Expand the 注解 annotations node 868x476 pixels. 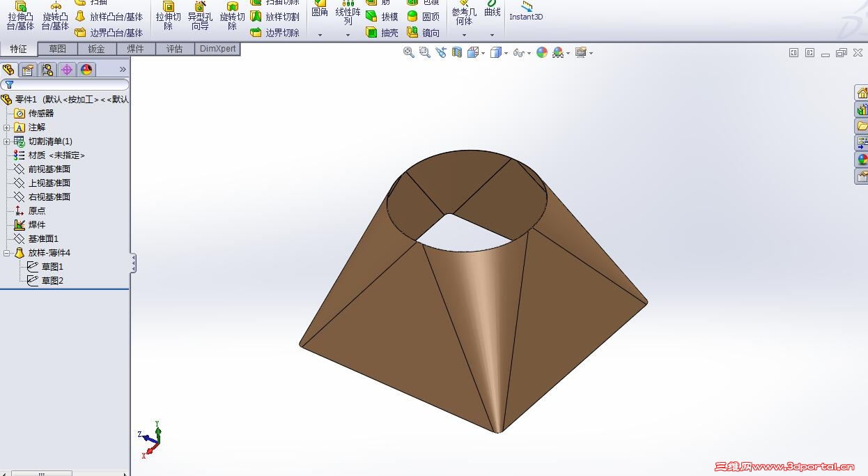pos(7,128)
